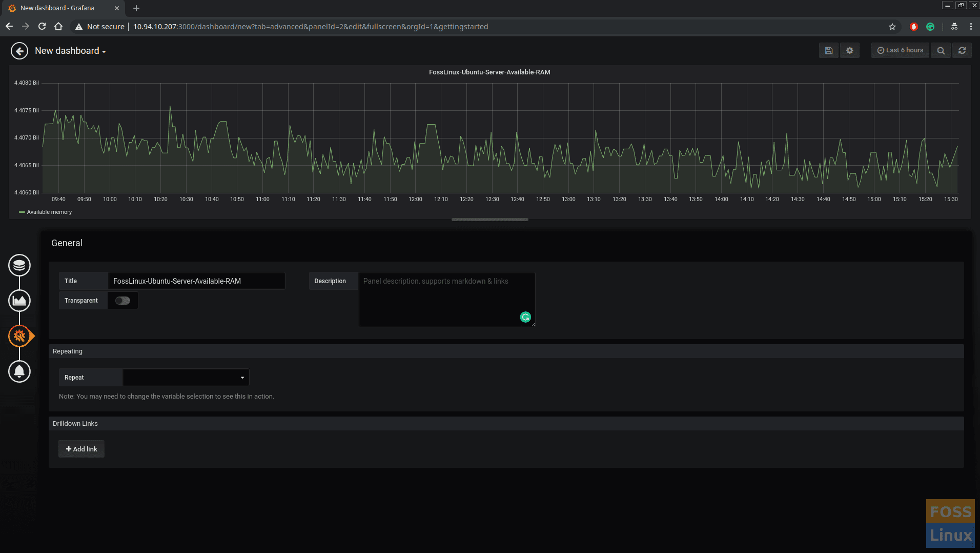Screen dimensions: 980x553
Task: Go back using the dashboard back arrow
Action: click(19, 51)
